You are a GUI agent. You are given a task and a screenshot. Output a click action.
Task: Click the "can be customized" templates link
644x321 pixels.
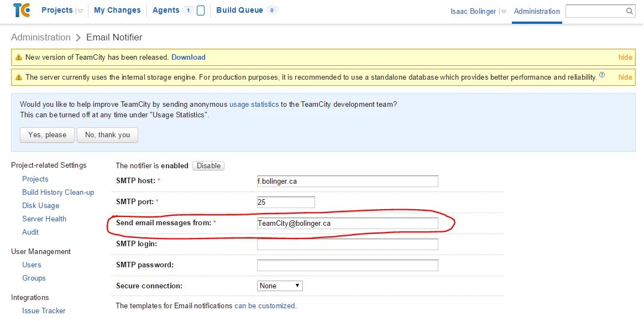(265, 306)
